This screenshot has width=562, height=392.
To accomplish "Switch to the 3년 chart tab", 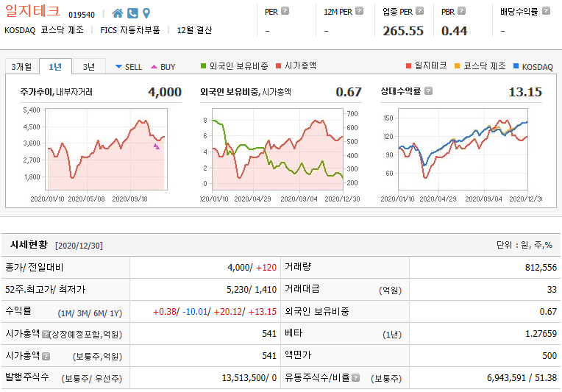I will (x=89, y=67).
